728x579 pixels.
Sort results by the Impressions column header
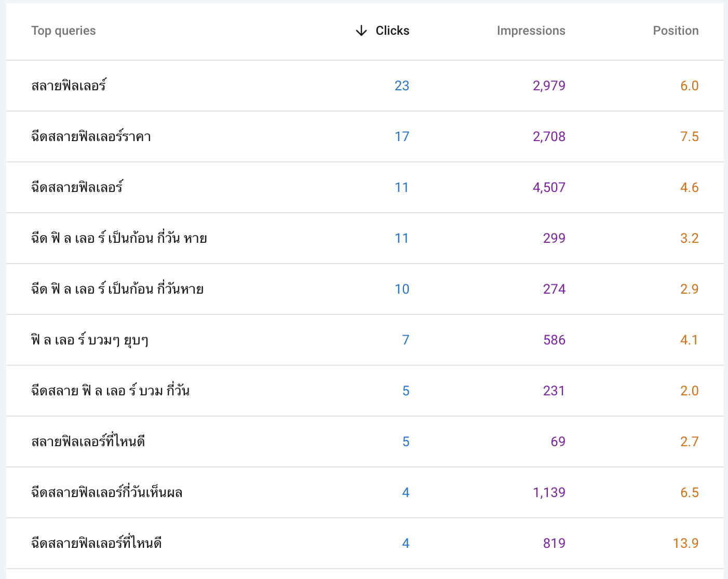tap(531, 31)
